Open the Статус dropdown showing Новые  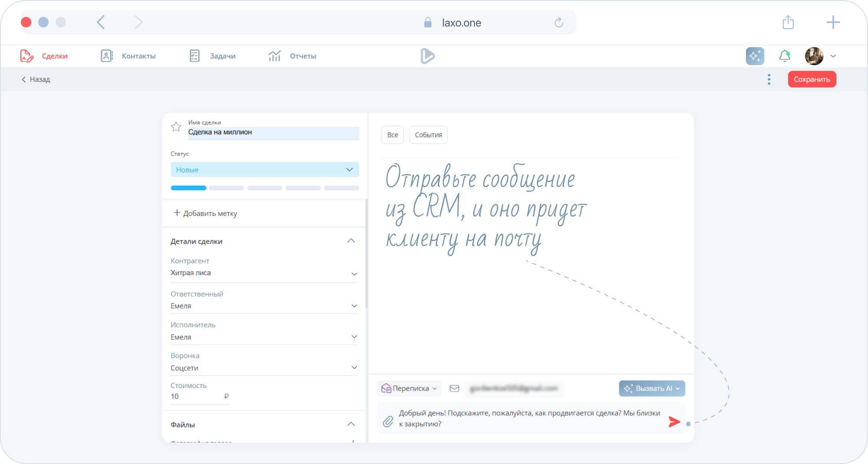265,169
